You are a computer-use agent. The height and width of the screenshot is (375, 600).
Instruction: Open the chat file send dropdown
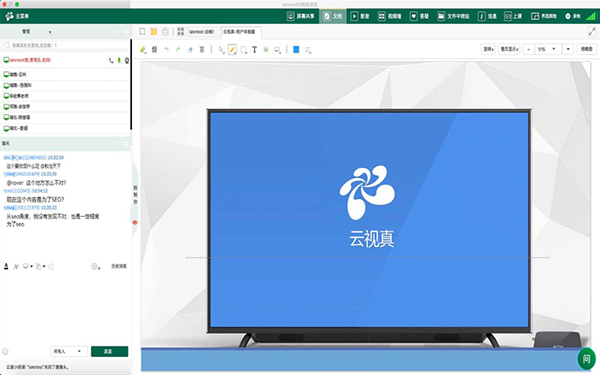point(40,266)
